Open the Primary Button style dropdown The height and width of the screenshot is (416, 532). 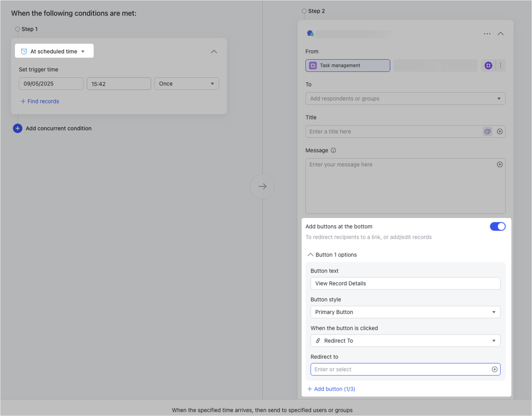click(405, 312)
